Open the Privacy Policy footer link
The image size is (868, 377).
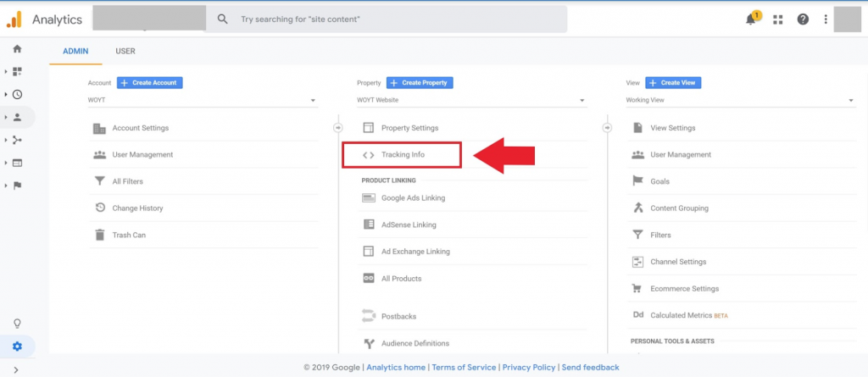pyautogui.click(x=529, y=367)
